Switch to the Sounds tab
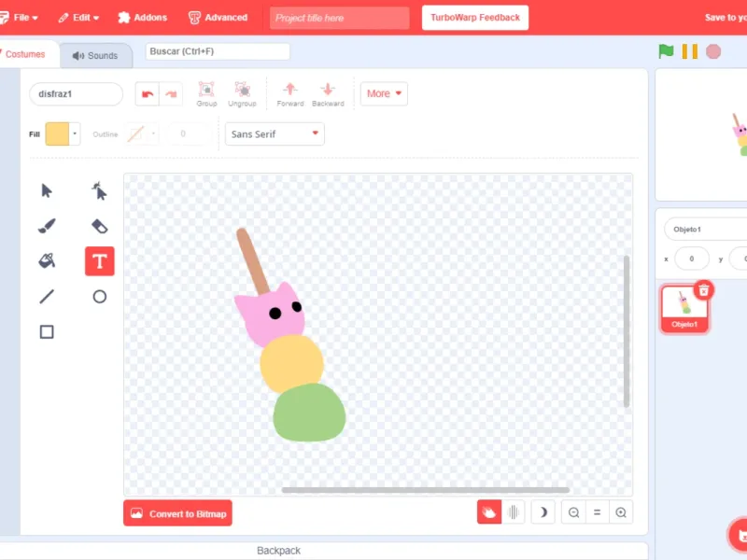 point(96,55)
